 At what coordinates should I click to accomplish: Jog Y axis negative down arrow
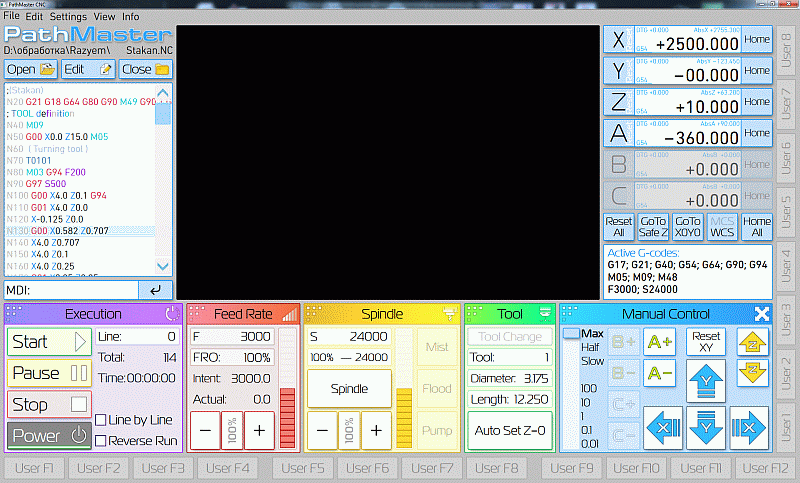tap(706, 427)
